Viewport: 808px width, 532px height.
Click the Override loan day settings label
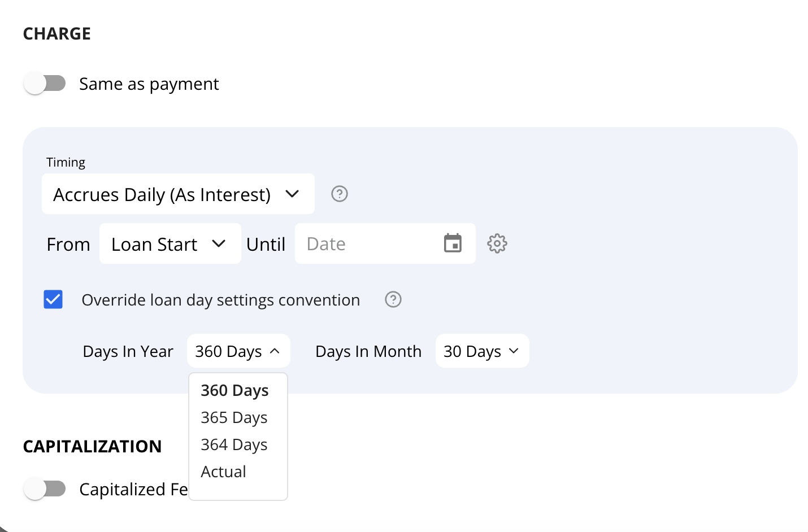click(220, 300)
